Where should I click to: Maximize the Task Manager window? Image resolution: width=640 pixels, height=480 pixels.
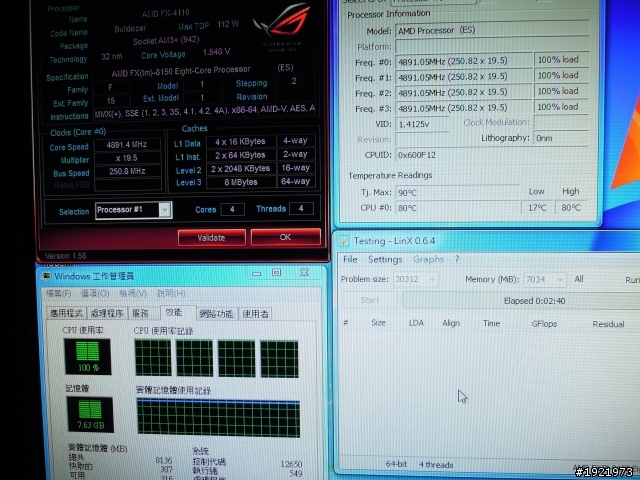point(276,272)
